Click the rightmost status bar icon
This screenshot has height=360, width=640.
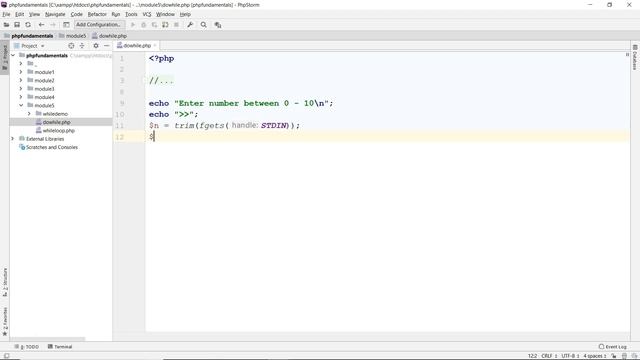(x=634, y=356)
